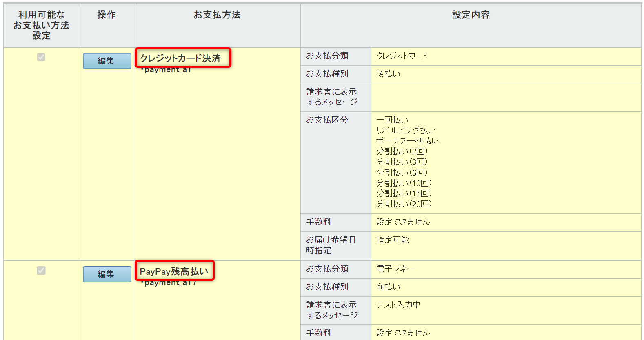Click the 後払い payment type value

[x=388, y=74]
